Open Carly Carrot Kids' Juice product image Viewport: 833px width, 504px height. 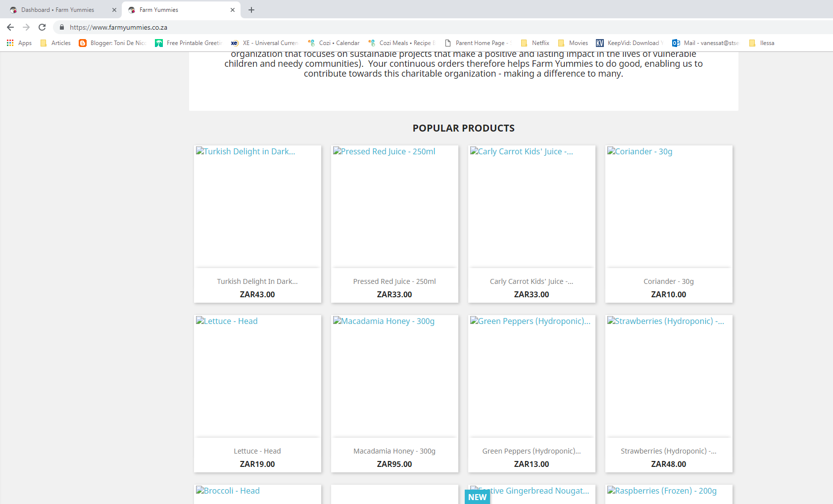click(532, 206)
